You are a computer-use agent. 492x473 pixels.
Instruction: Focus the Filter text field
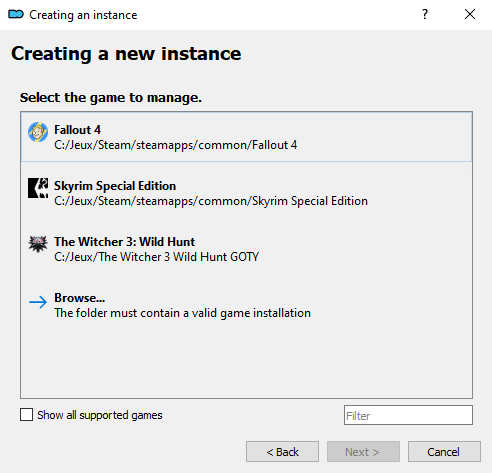(x=408, y=415)
